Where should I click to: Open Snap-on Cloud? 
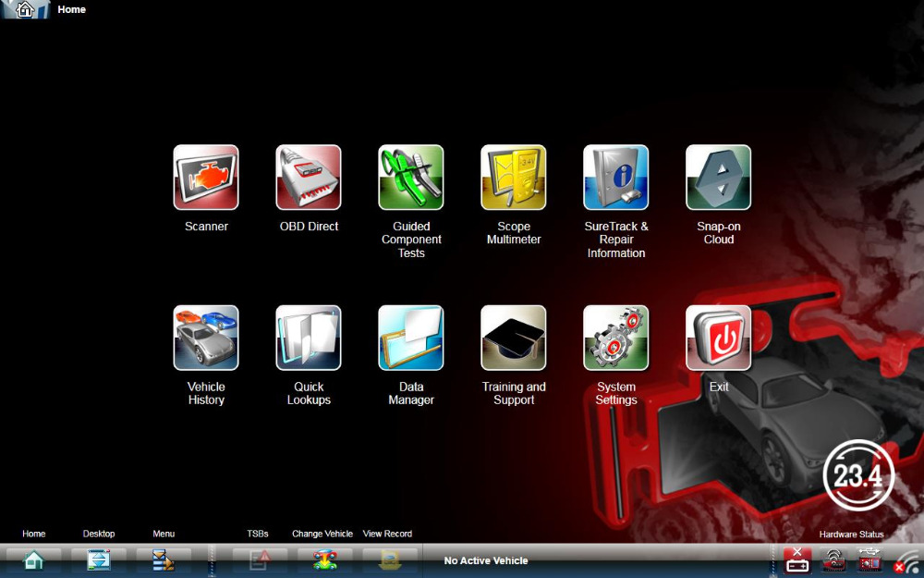718,178
